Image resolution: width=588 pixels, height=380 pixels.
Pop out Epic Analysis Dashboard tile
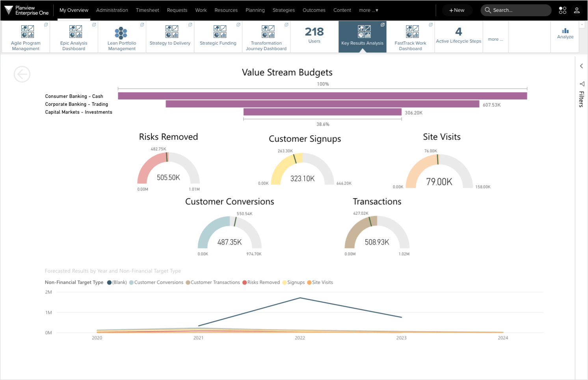(94, 25)
